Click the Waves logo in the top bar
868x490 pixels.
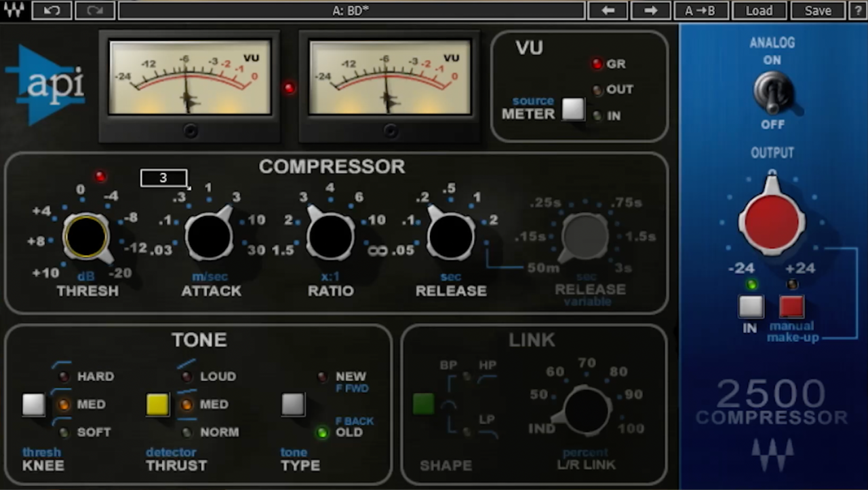[14, 10]
